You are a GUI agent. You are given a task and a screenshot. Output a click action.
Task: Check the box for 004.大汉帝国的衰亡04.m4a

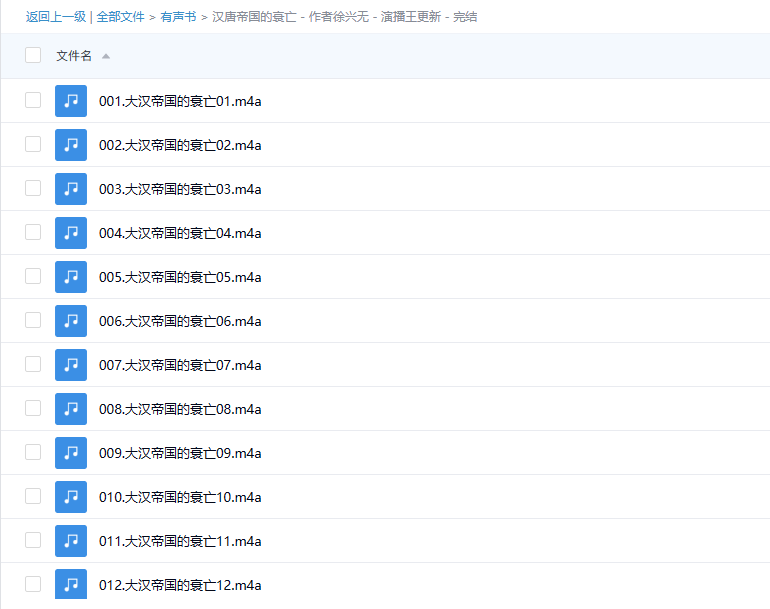[33, 232]
